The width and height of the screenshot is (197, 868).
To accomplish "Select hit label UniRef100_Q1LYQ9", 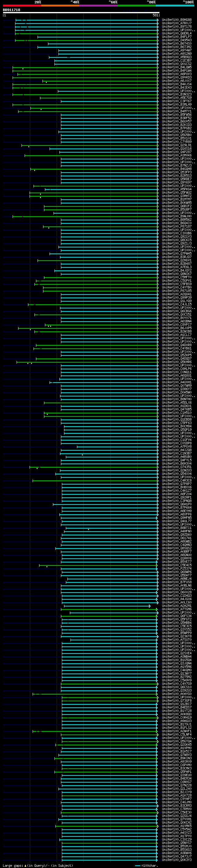I will pos(177,301).
